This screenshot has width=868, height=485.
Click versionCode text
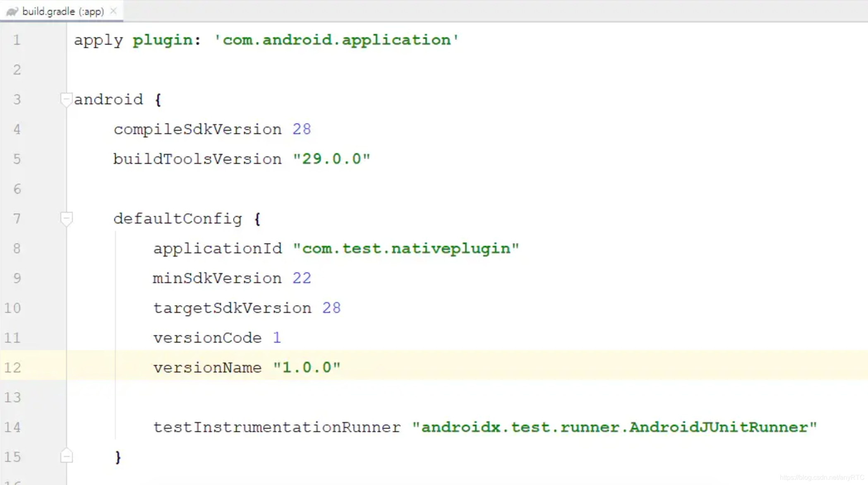207,338
